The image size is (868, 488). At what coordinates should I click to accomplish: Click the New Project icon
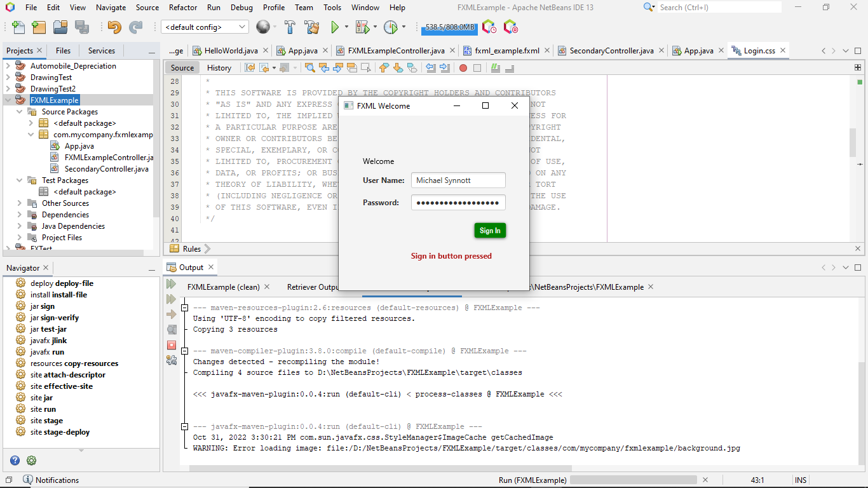pyautogui.click(x=39, y=27)
